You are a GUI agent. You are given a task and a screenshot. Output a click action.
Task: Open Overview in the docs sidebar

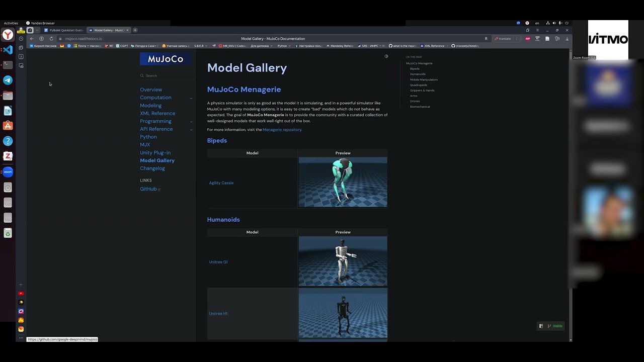pyautogui.click(x=151, y=89)
